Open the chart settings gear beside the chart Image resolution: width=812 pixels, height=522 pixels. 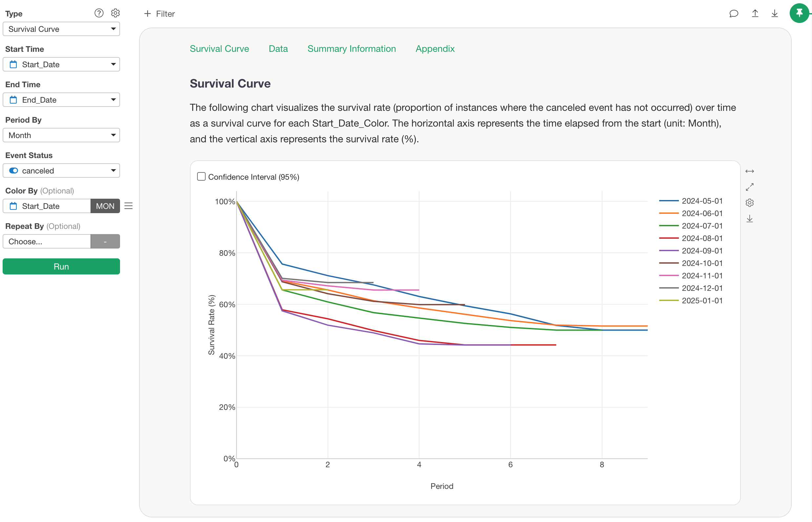click(750, 203)
